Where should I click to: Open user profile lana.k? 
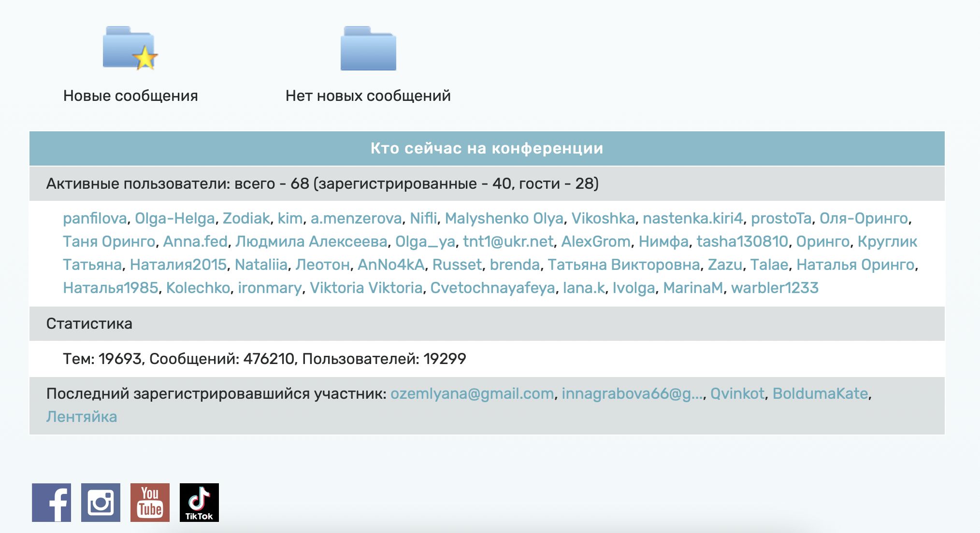click(x=584, y=288)
